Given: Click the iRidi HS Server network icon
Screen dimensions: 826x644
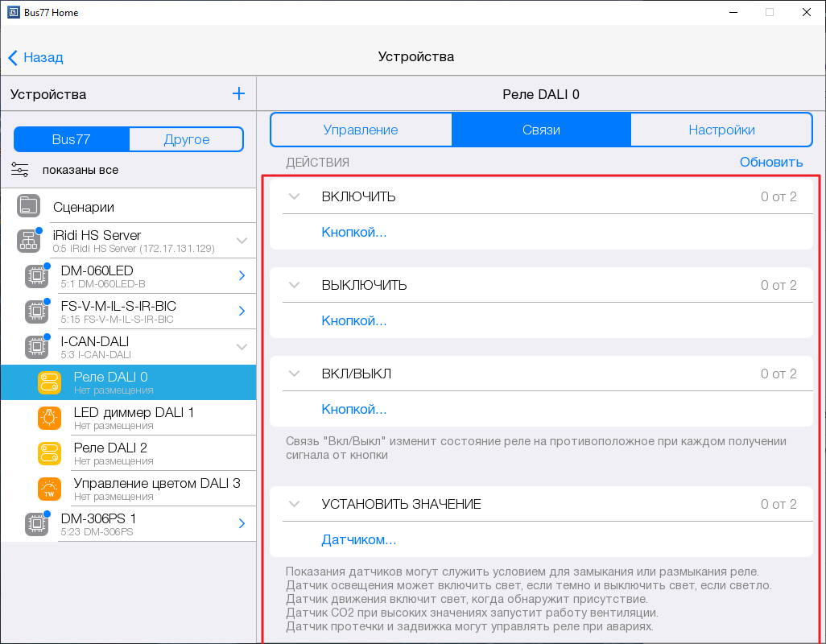Looking at the screenshot, I should [29, 241].
